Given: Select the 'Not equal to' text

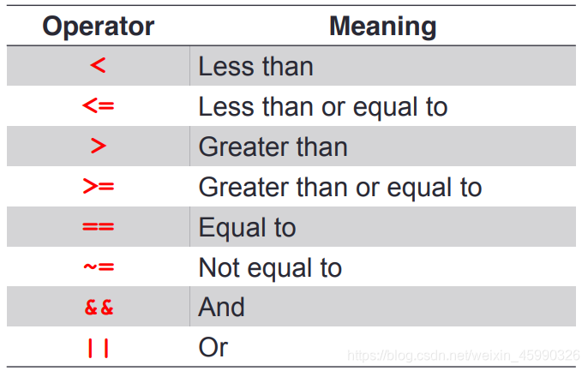Looking at the screenshot, I should [270, 267].
